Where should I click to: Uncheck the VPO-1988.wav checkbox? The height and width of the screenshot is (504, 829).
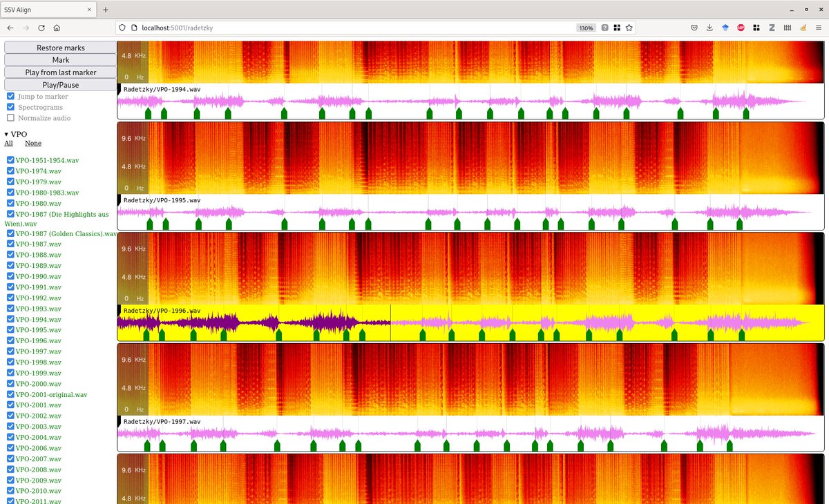click(10, 255)
